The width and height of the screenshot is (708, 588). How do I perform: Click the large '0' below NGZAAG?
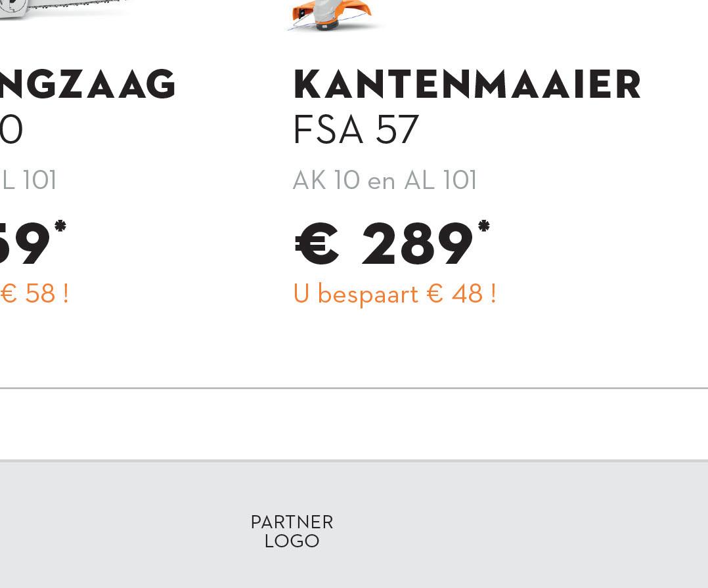(11, 130)
